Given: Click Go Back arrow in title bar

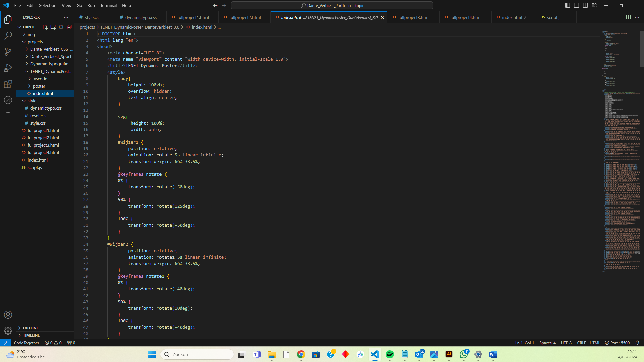Looking at the screenshot, I should 215,5.
